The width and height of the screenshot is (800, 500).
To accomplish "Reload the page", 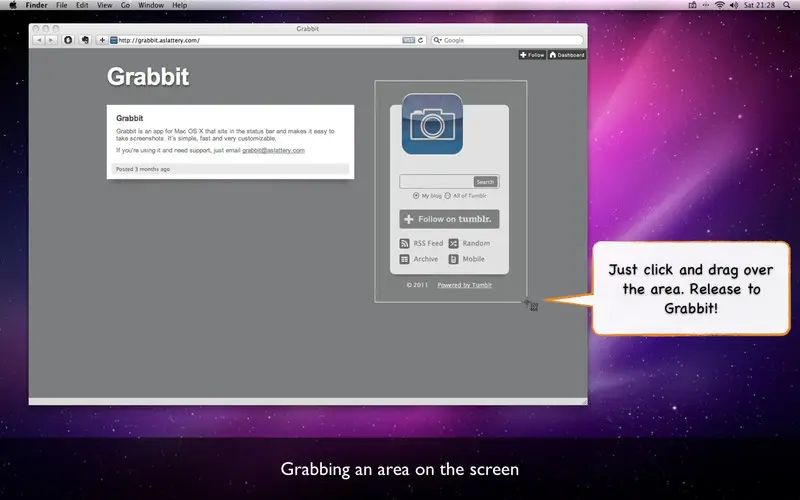I will point(421,40).
